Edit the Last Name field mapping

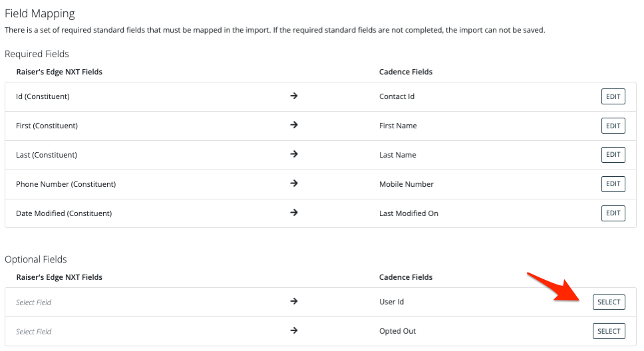coord(613,155)
